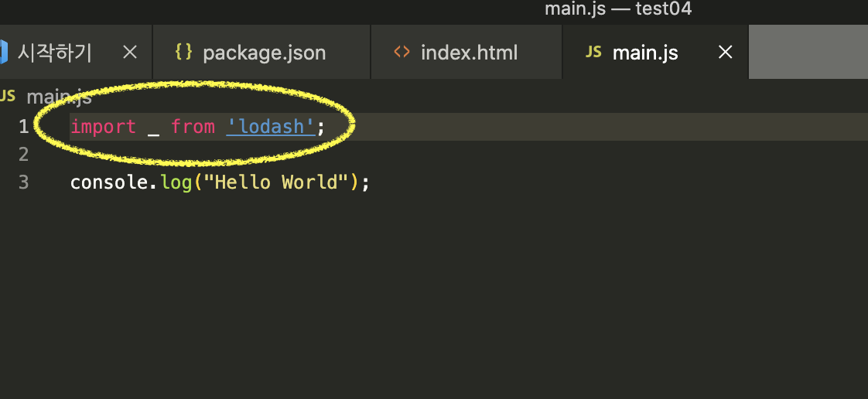Image resolution: width=868 pixels, height=399 pixels.
Task: Click the "Hello World" string
Action: pyautogui.click(x=276, y=182)
